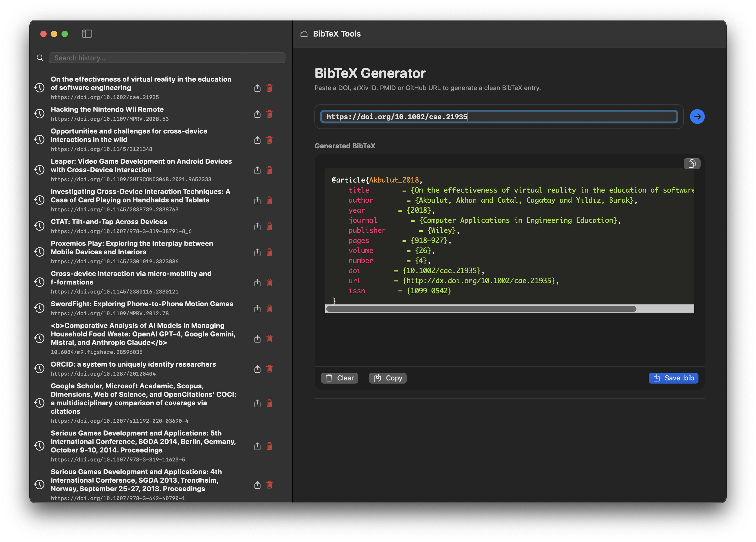Delete the 'Proxemics Play' entry
The height and width of the screenshot is (542, 756).
(x=269, y=252)
